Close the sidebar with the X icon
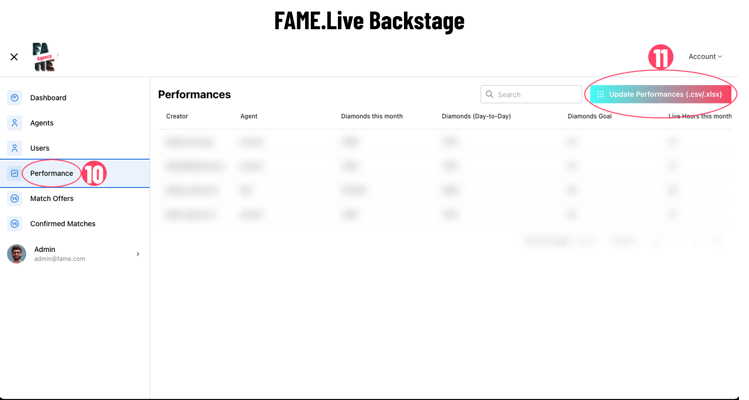 (x=14, y=57)
